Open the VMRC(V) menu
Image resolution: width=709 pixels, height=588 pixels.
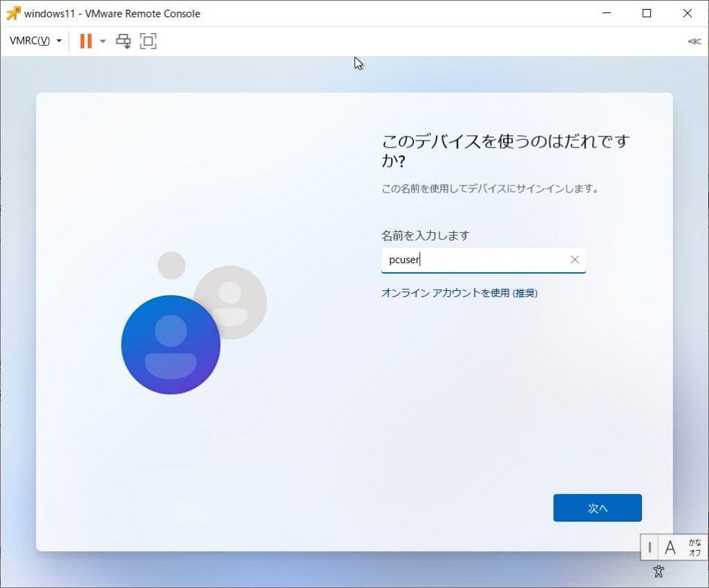coord(35,41)
